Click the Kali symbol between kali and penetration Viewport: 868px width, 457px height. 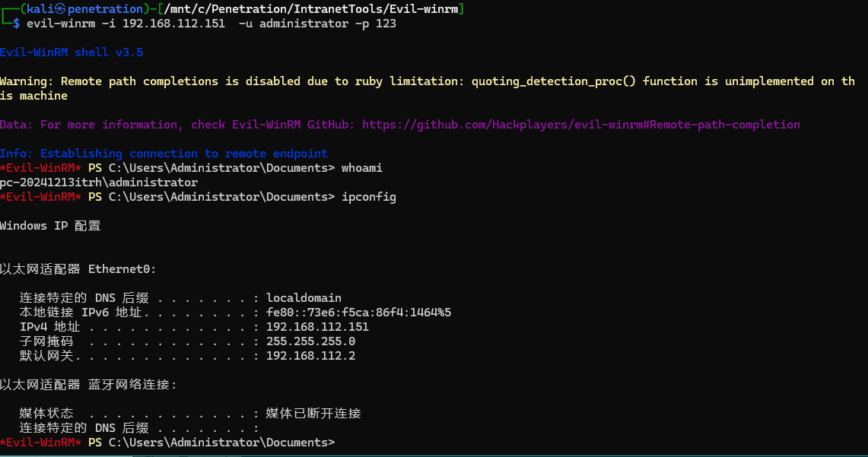coord(61,9)
